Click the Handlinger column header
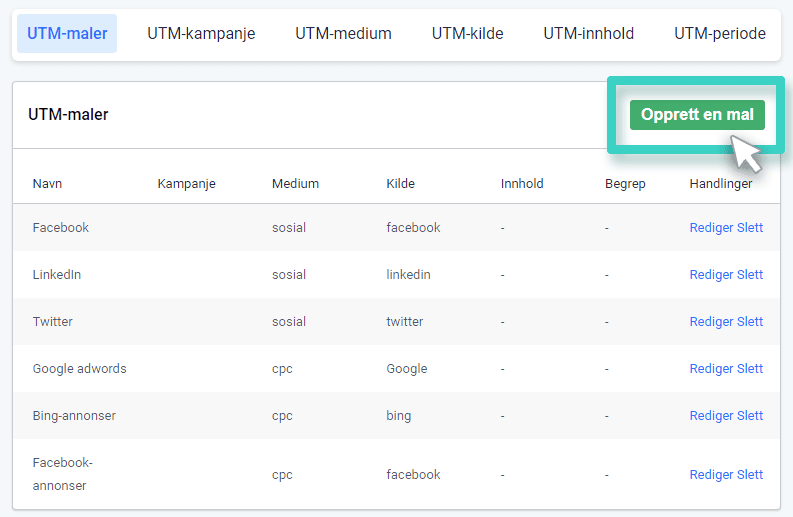793x517 pixels. tap(721, 184)
